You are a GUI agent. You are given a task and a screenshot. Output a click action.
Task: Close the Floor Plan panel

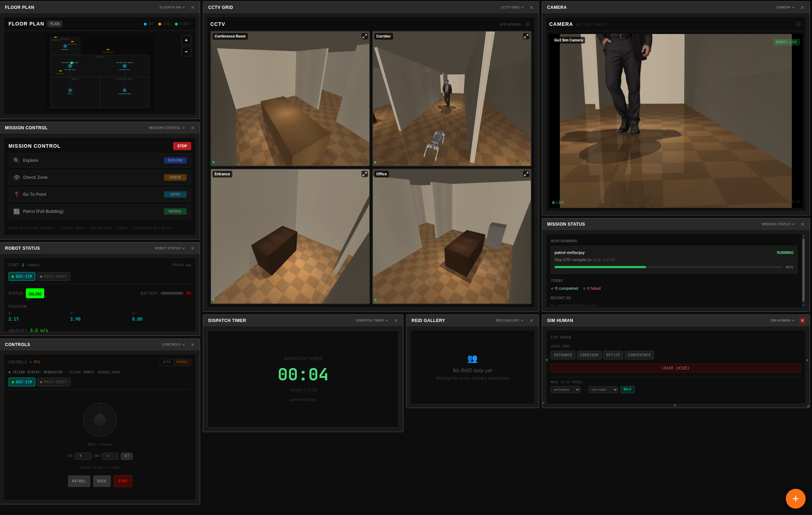click(x=193, y=7)
